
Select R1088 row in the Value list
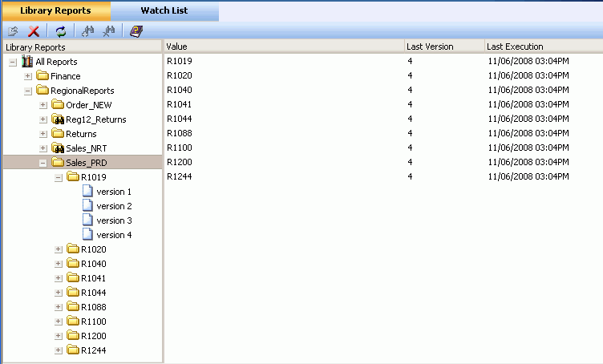383,133
